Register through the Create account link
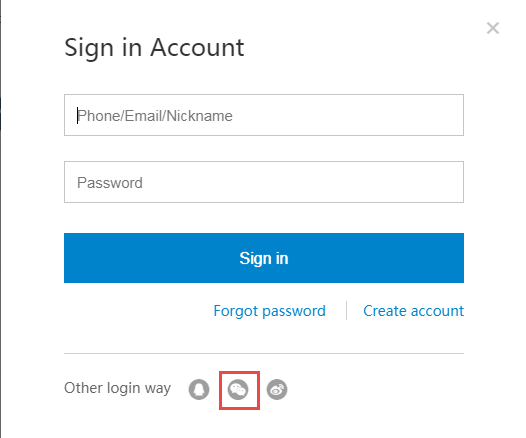 pos(414,311)
